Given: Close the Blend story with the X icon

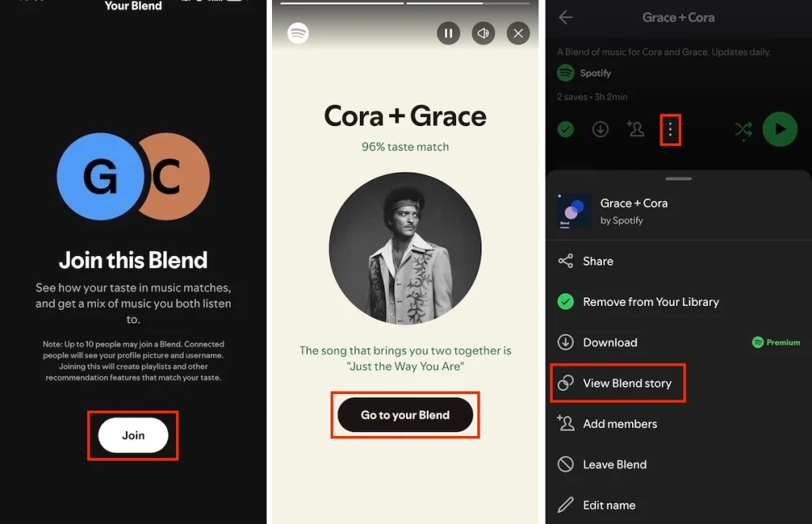Looking at the screenshot, I should pyautogui.click(x=518, y=33).
